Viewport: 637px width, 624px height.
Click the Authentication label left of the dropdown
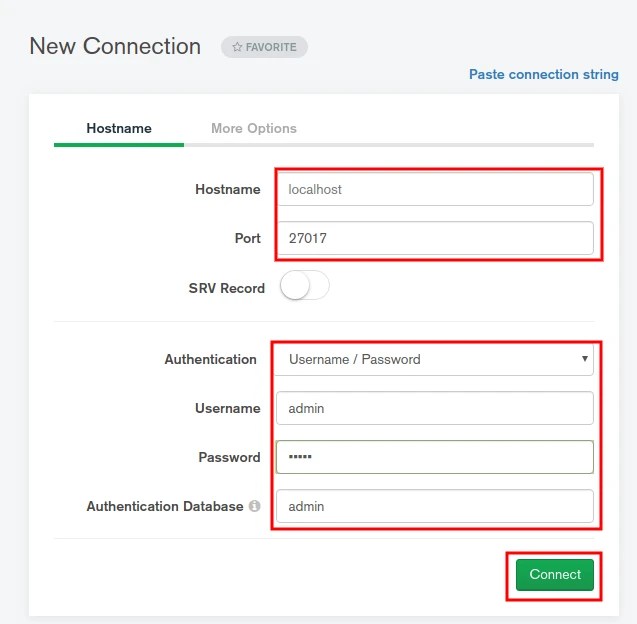tap(210, 359)
